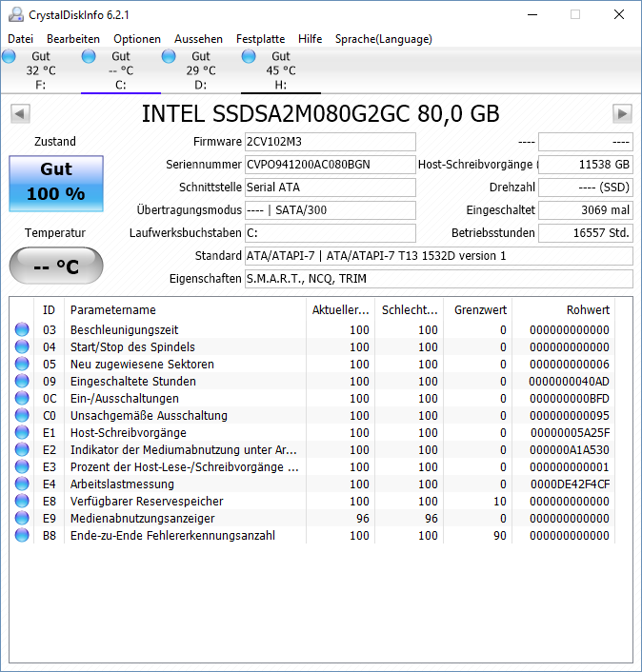Click the serial number field CVPO941200AC080BGN
The height and width of the screenshot is (672, 642).
tap(331, 165)
